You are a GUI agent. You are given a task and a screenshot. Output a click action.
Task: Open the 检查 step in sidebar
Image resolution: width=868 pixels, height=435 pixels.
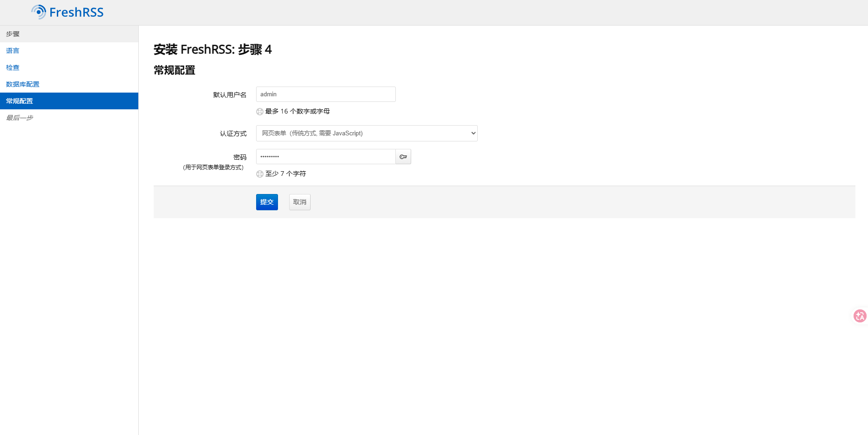pos(13,67)
